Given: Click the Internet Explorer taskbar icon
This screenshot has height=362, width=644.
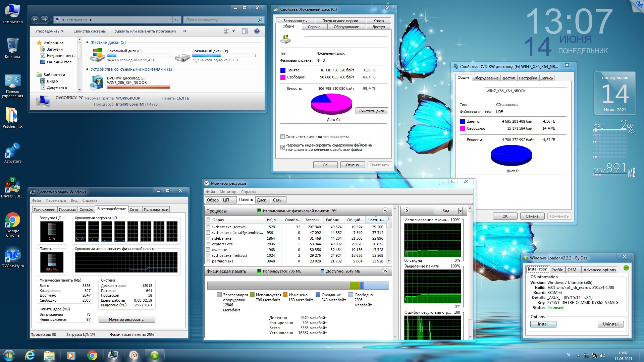Looking at the screenshot, I should point(30,355).
